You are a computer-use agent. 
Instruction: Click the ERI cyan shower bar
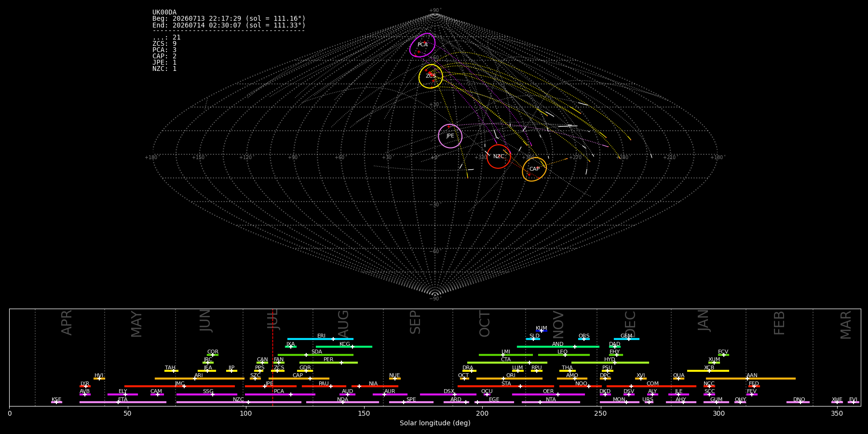pos(320,339)
